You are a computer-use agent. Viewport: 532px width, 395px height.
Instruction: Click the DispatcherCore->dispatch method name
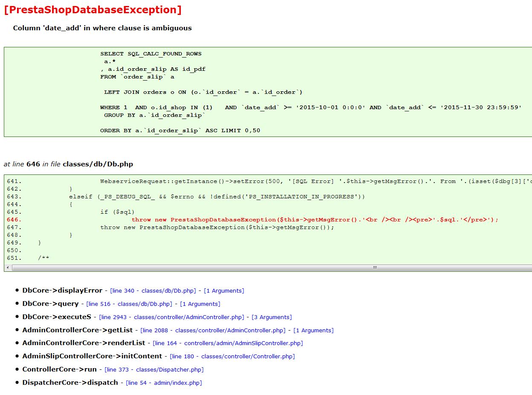click(70, 383)
